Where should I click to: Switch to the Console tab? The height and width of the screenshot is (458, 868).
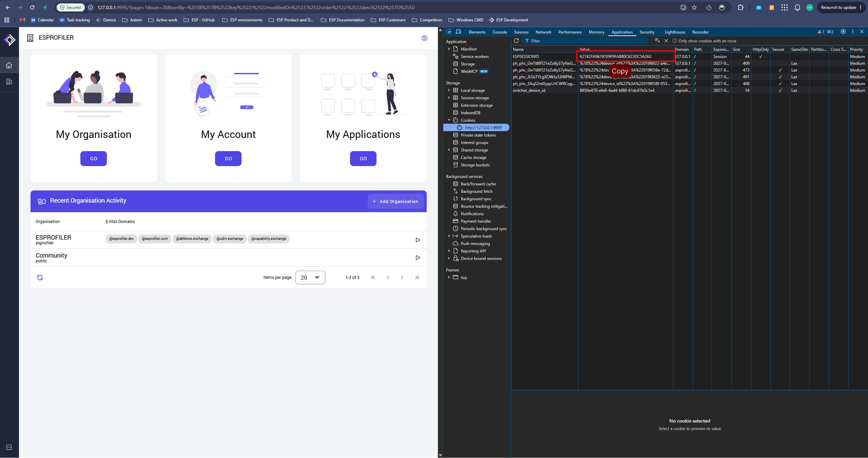coord(500,32)
